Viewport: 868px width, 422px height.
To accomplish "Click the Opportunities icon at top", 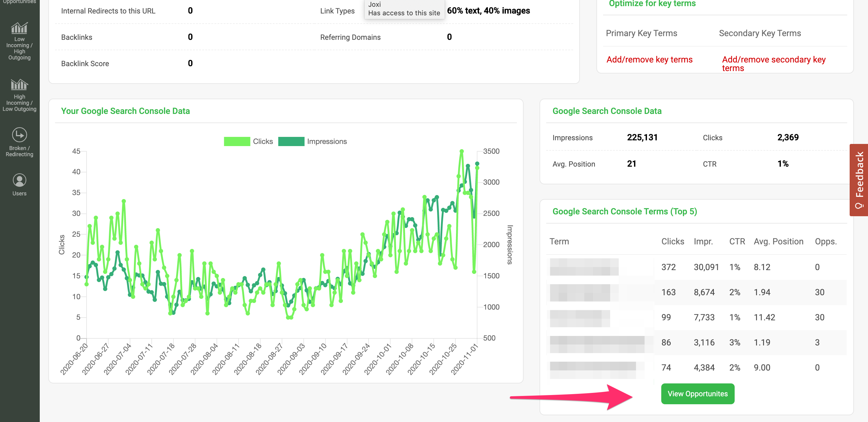I will (x=20, y=3).
